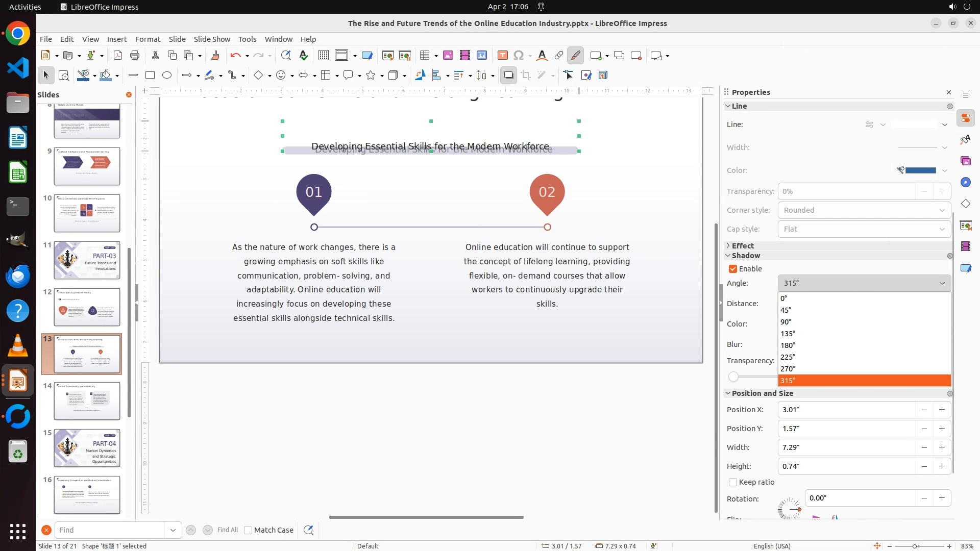Screen dimensions: 980x551
Task: Click the Insert Table toolbar icon
Action: 424,56
